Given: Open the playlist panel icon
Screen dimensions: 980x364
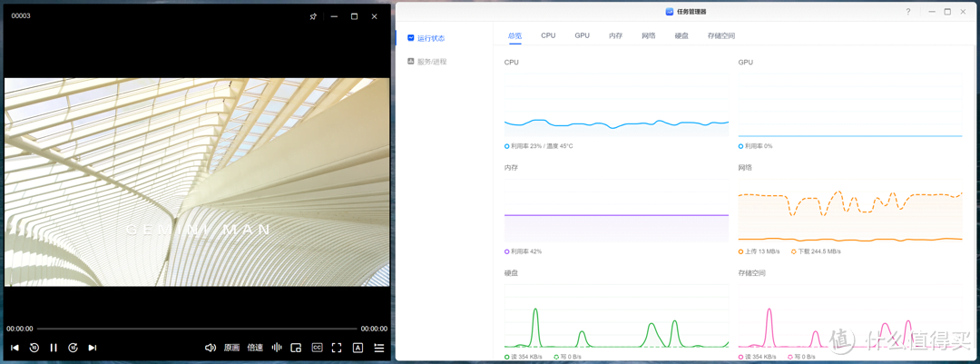Looking at the screenshot, I should (379, 348).
